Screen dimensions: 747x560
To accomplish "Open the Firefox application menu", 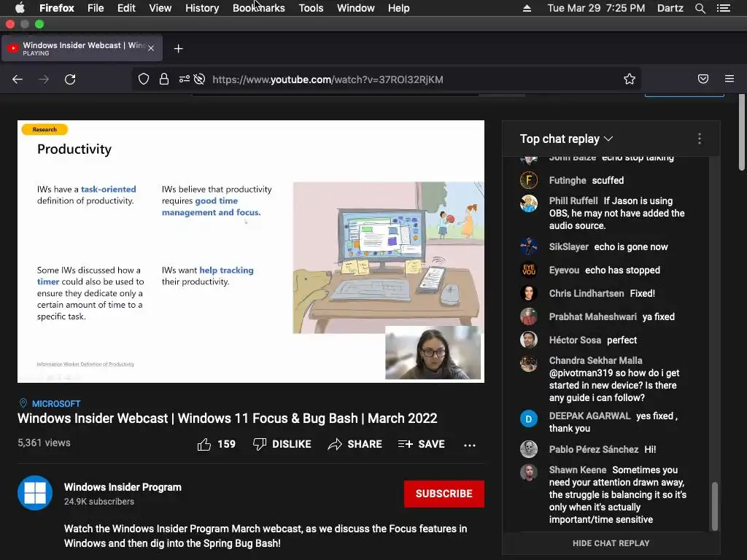I will point(56,8).
